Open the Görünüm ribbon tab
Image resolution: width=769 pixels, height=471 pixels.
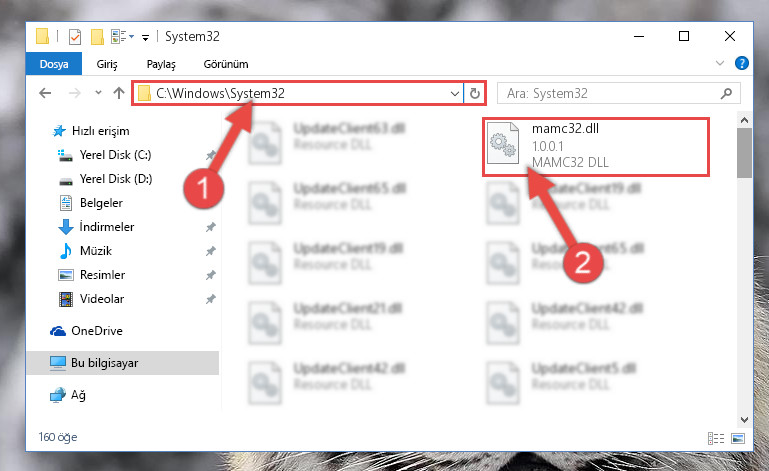(226, 64)
